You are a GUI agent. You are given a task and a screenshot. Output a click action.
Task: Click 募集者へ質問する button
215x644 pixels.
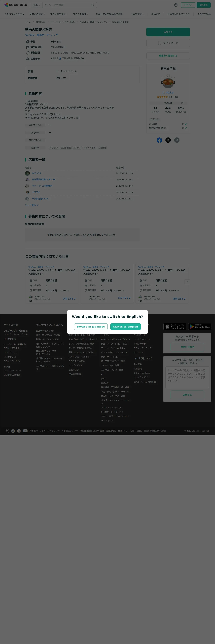pos(168,56)
